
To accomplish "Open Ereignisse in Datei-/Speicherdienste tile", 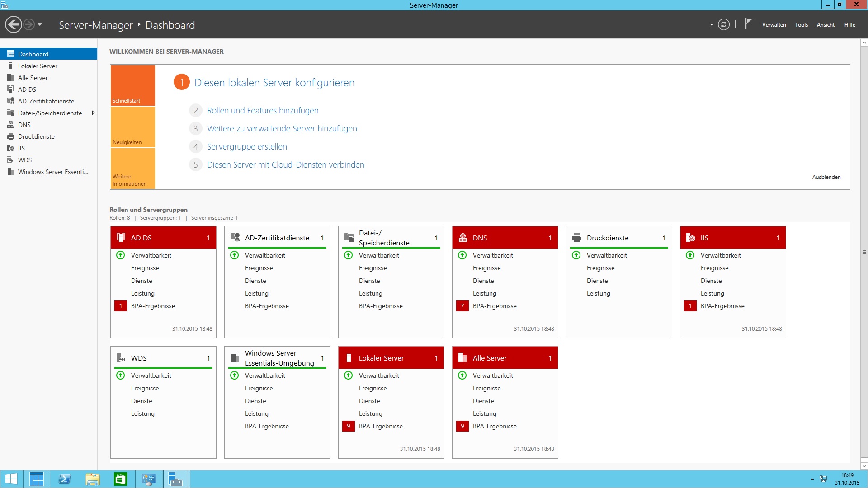I will pyautogui.click(x=373, y=268).
